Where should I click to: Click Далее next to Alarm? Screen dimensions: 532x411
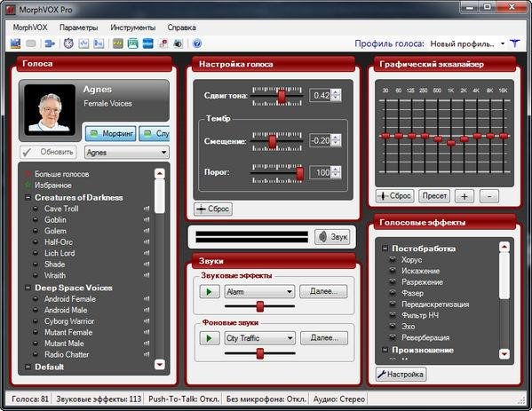(x=323, y=291)
